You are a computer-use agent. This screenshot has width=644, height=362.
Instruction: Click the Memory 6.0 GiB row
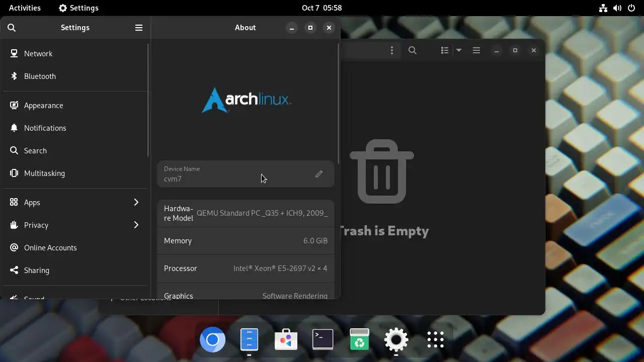246,241
